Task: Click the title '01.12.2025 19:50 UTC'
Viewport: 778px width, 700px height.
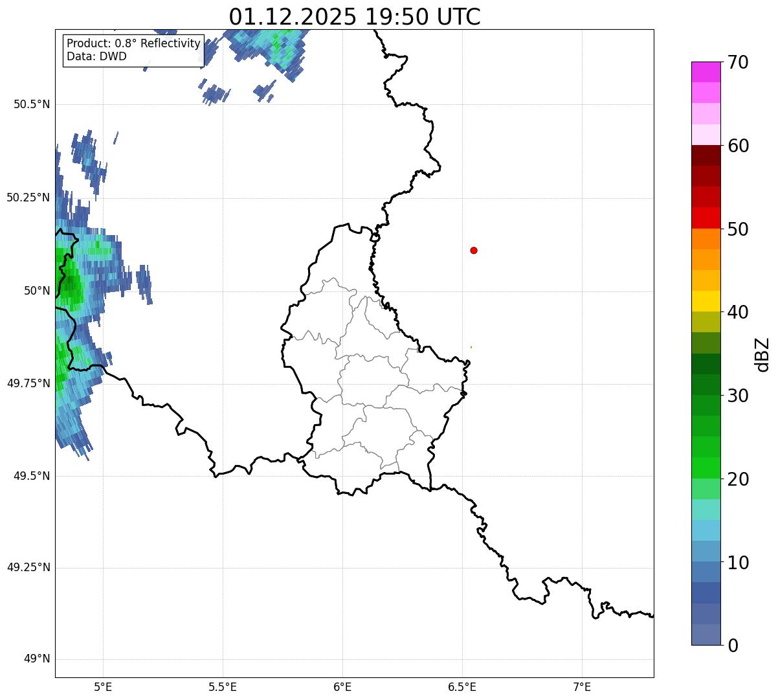Action: click(x=355, y=16)
